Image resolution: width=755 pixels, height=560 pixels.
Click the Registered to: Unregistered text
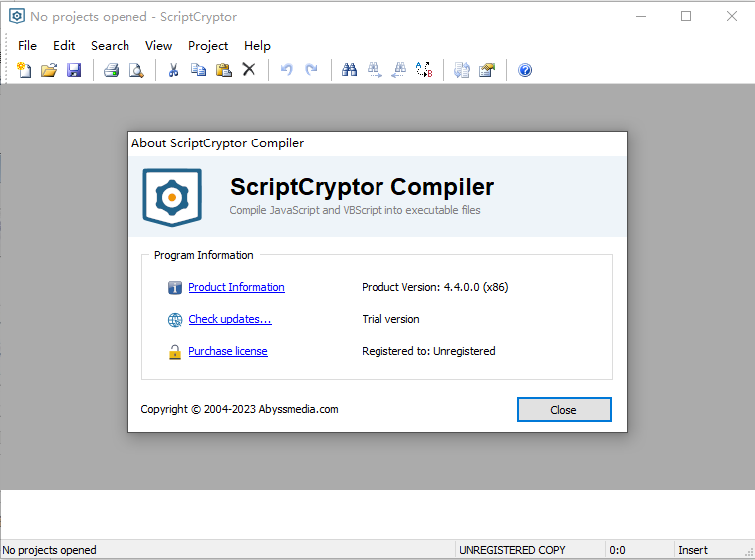point(428,351)
